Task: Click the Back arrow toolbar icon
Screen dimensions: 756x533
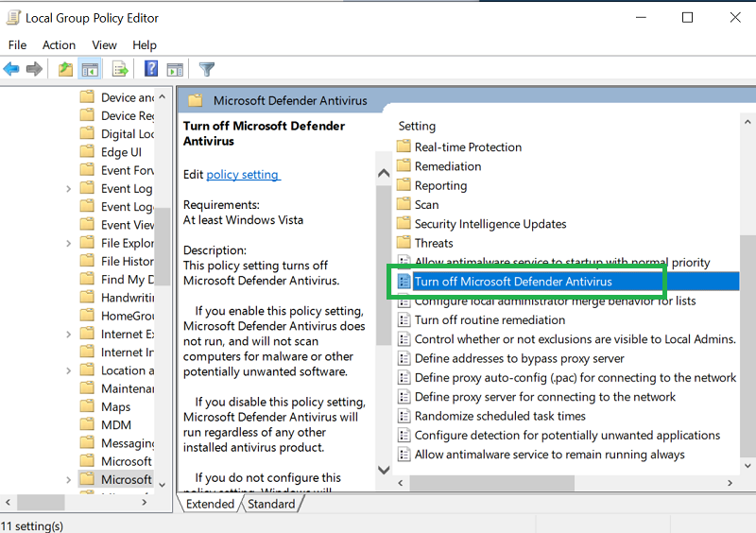Action: (x=11, y=69)
